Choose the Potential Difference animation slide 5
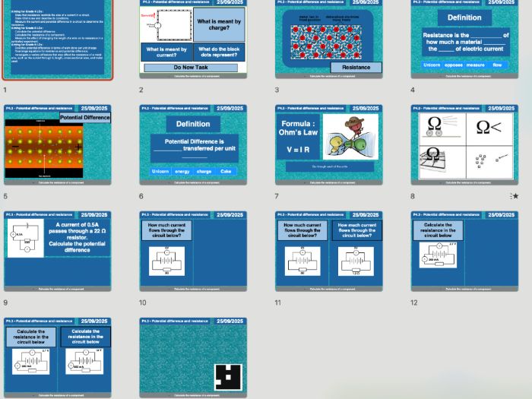This screenshot has width=532, height=399. click(58, 144)
